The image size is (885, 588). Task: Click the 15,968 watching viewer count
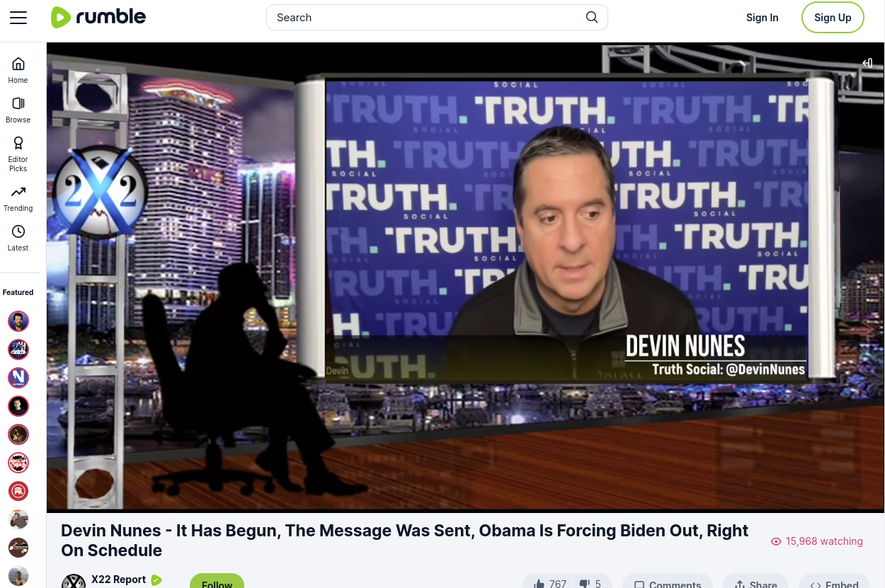click(817, 541)
